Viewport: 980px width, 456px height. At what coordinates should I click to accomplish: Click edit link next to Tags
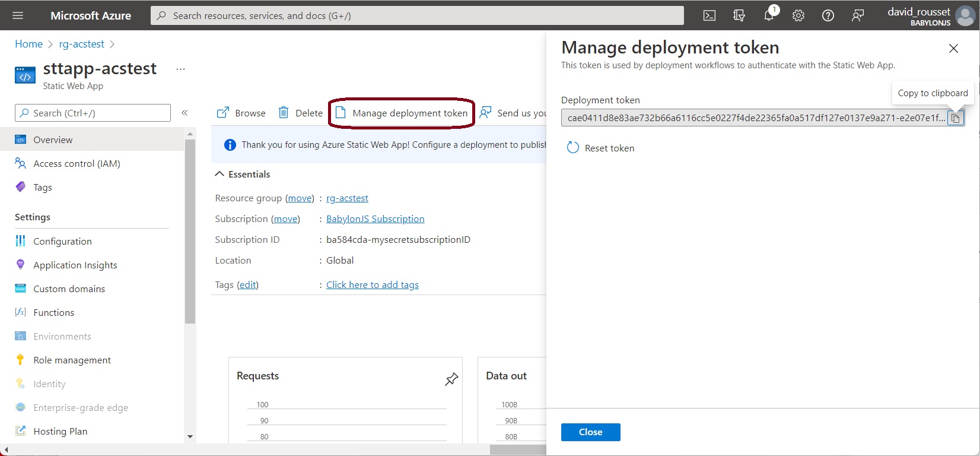pos(247,285)
